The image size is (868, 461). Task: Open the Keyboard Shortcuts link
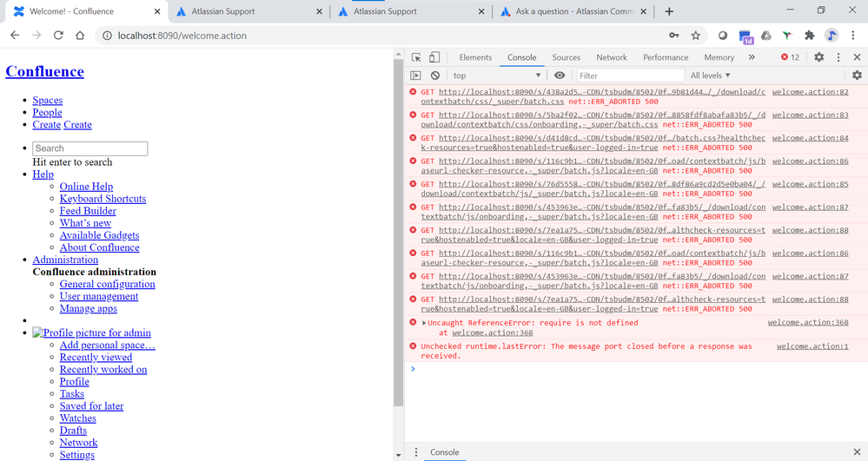(x=103, y=199)
